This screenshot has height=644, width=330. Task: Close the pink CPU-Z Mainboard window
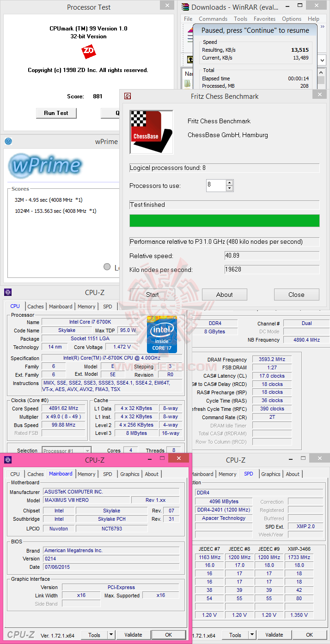pos(178,457)
